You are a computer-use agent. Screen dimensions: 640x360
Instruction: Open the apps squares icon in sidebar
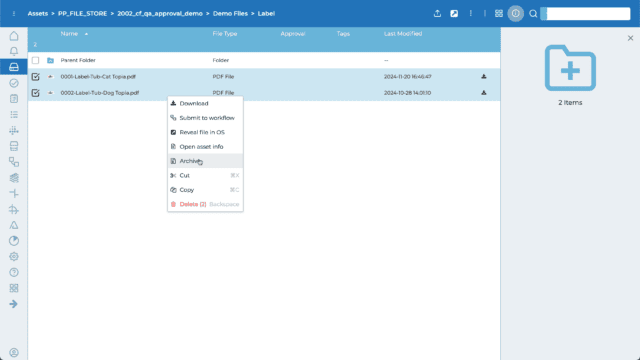14,288
